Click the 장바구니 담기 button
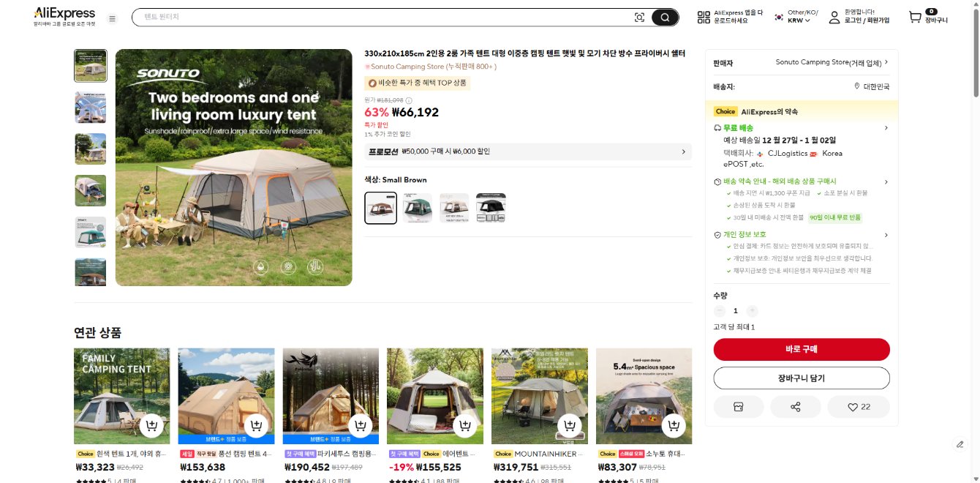This screenshot has width=980, height=483. (x=802, y=378)
